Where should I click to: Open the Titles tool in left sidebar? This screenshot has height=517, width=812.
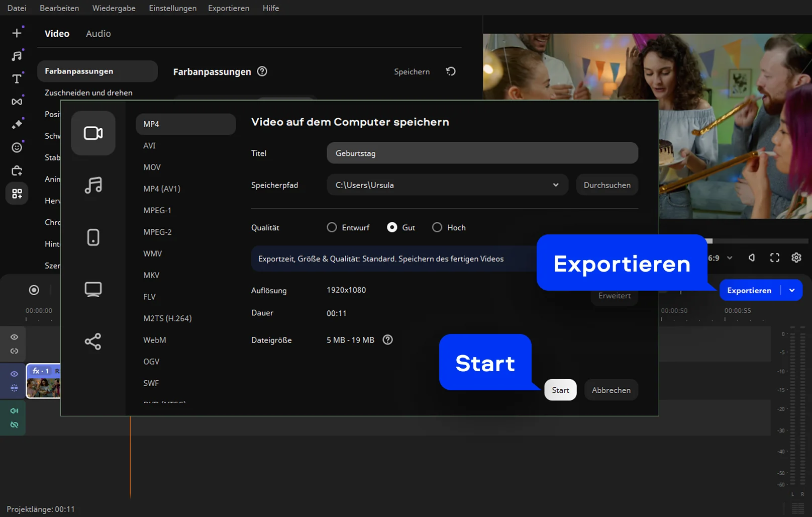(x=17, y=78)
